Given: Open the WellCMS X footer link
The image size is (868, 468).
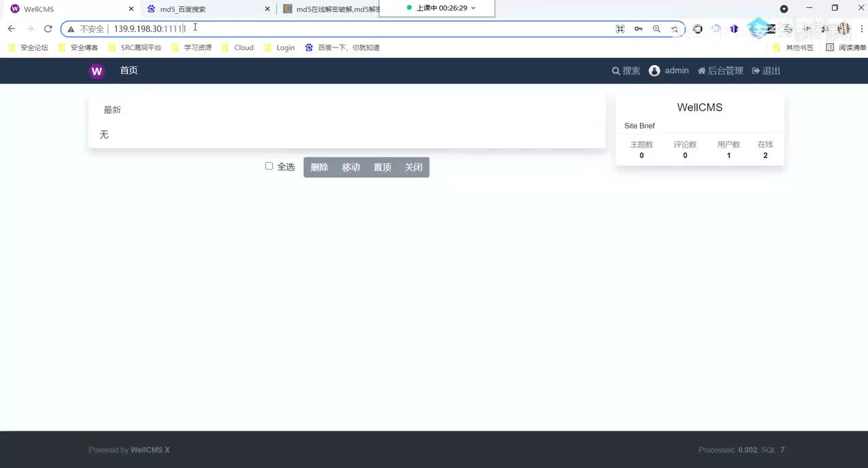Looking at the screenshot, I should point(150,450).
